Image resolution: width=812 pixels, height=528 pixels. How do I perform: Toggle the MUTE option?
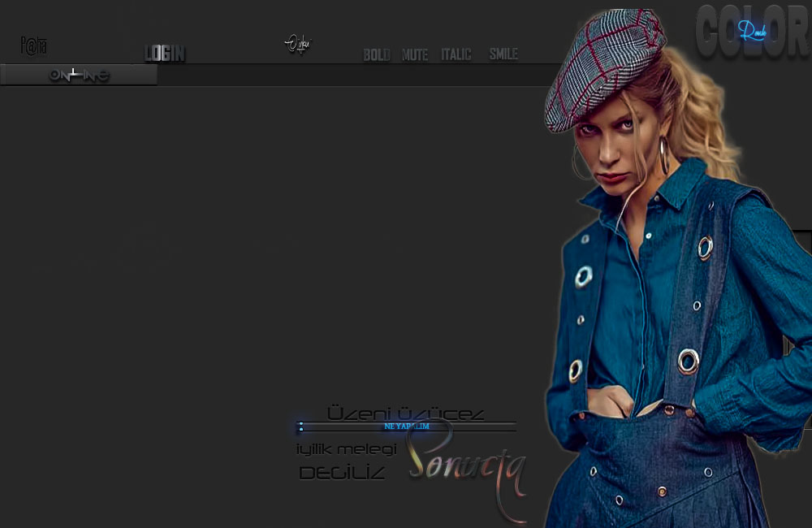pos(415,55)
